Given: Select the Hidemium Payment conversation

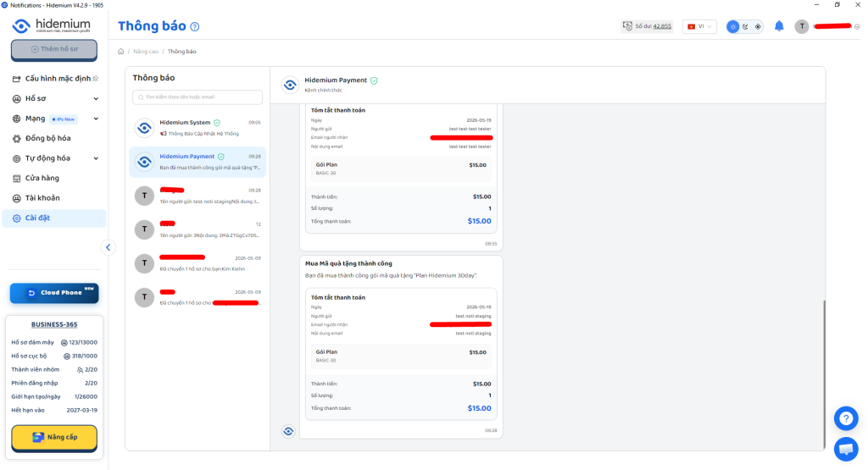Looking at the screenshot, I should coord(198,162).
